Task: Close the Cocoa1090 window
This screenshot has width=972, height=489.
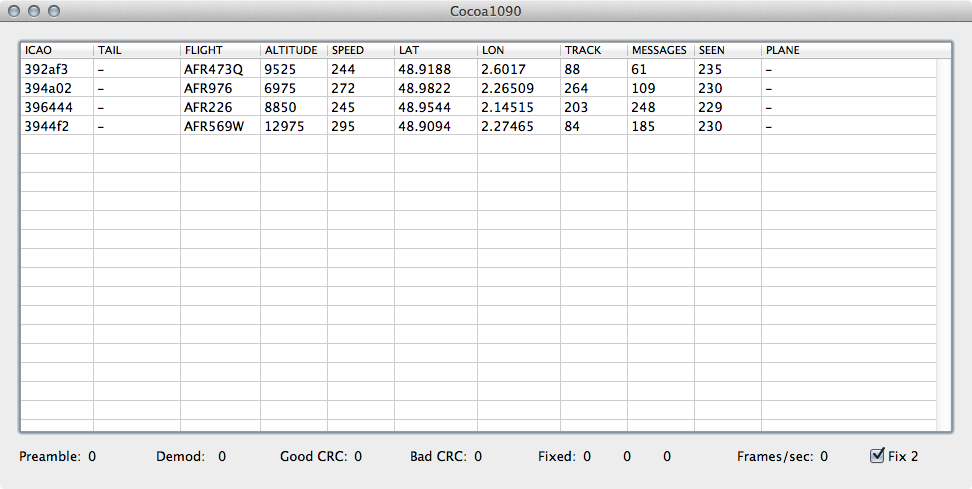Action: [14, 11]
